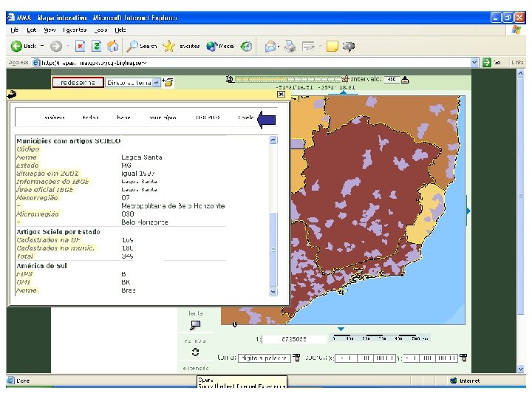The width and height of the screenshot is (532, 399).
Task: Click the add theme folder icon
Action: tap(168, 83)
